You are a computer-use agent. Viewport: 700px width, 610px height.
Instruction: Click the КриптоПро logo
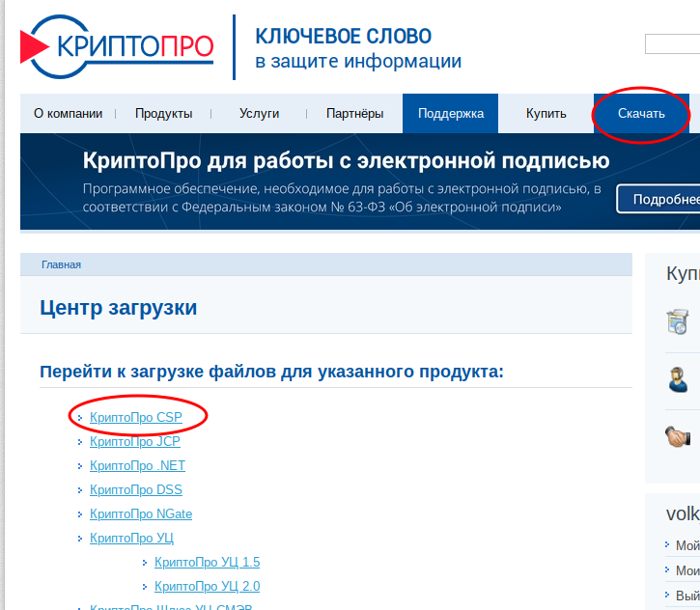click(117, 47)
